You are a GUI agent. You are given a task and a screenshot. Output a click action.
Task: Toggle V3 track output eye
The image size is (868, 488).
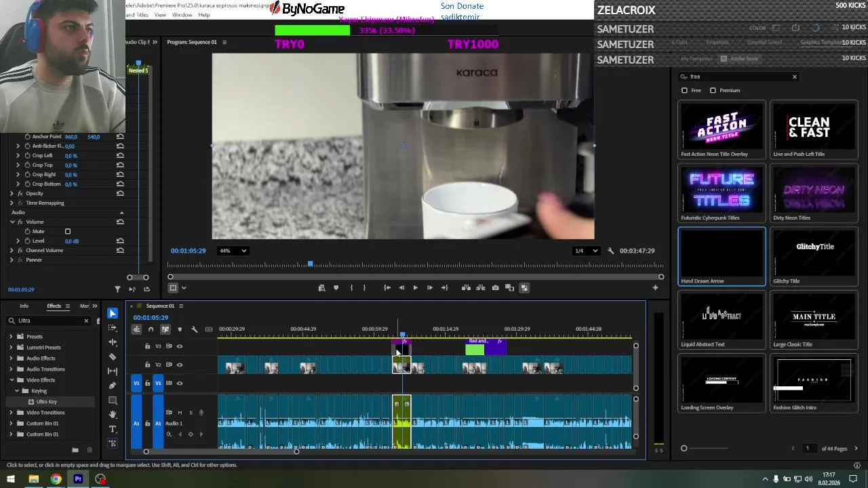click(x=180, y=346)
